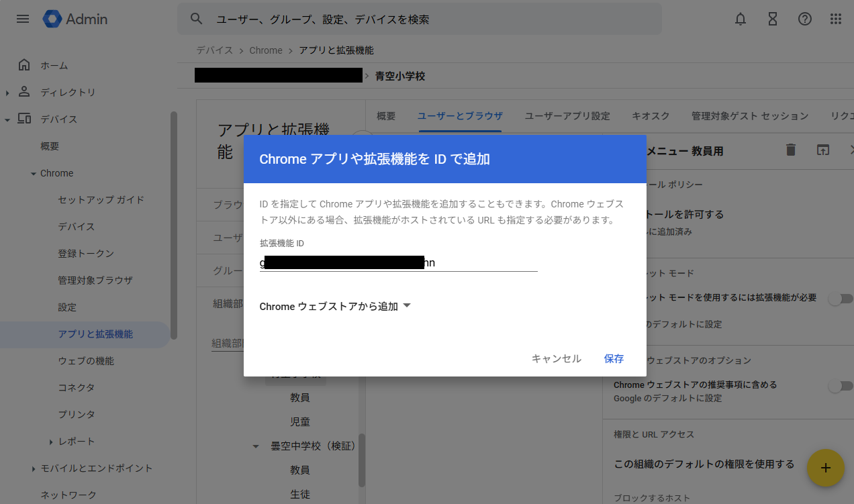Open the help question mark icon
The width and height of the screenshot is (854, 504).
pyautogui.click(x=804, y=19)
